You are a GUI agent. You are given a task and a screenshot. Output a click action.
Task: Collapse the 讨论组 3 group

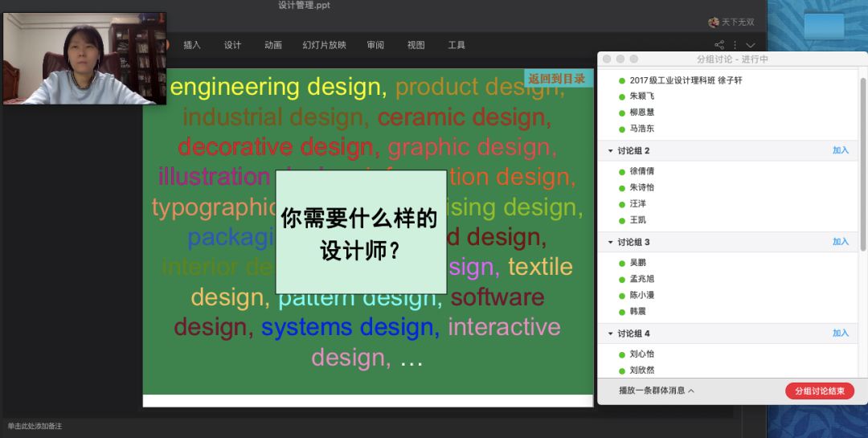(x=609, y=243)
